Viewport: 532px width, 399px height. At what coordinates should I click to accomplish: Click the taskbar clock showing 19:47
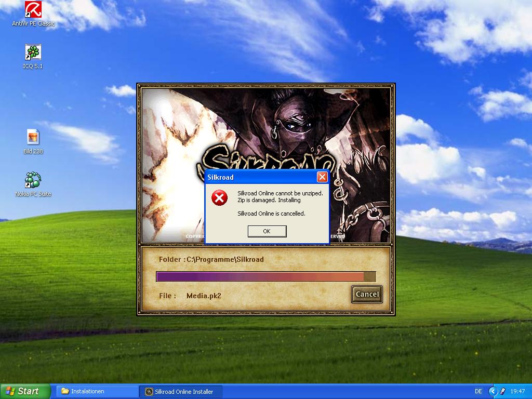click(517, 391)
